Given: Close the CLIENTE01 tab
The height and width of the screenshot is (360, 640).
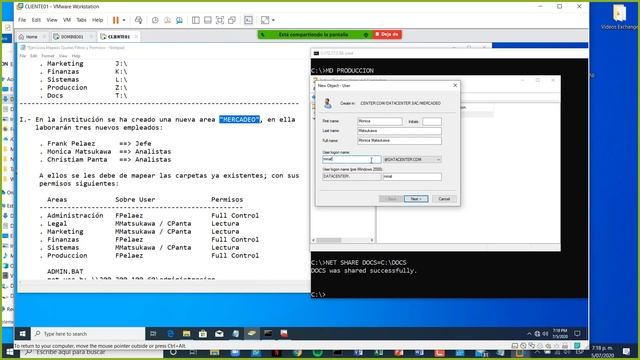Looking at the screenshot, I should [x=136, y=37].
